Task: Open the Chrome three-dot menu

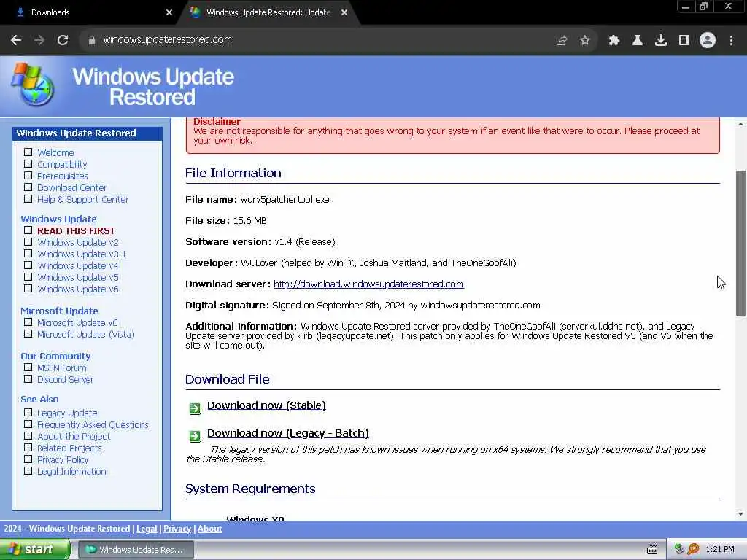Action: (731, 41)
